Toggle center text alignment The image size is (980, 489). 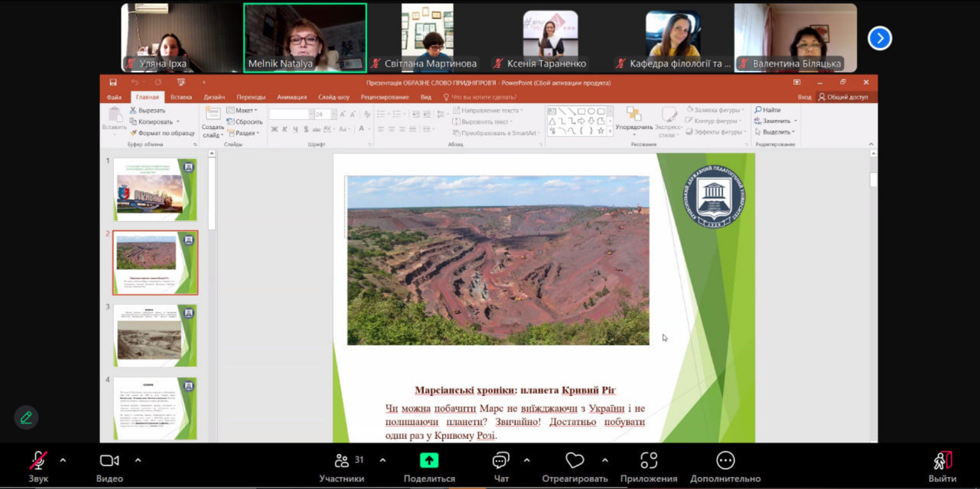point(391,129)
